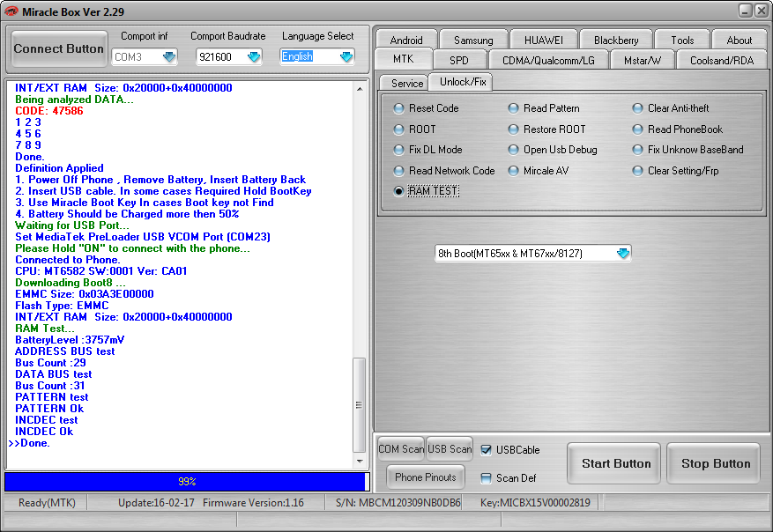This screenshot has height=532, width=773.
Task: Open the Service sub-tab
Action: tap(406, 84)
